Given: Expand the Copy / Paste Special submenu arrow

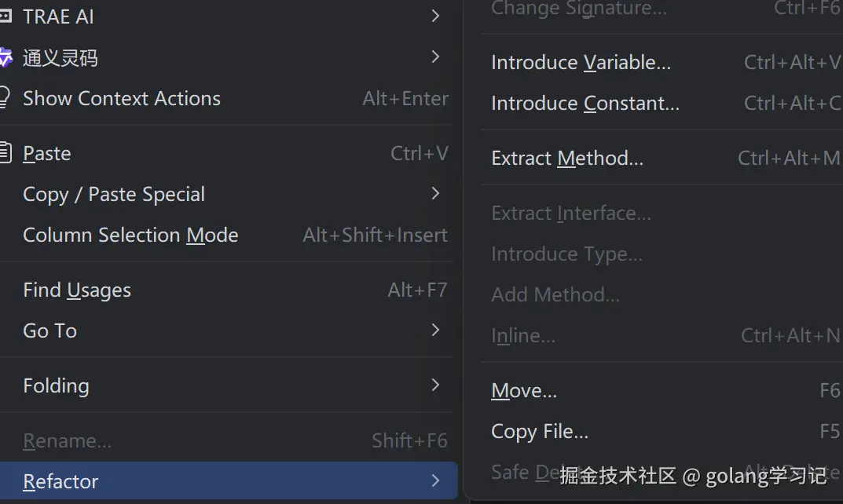Looking at the screenshot, I should pos(436,194).
